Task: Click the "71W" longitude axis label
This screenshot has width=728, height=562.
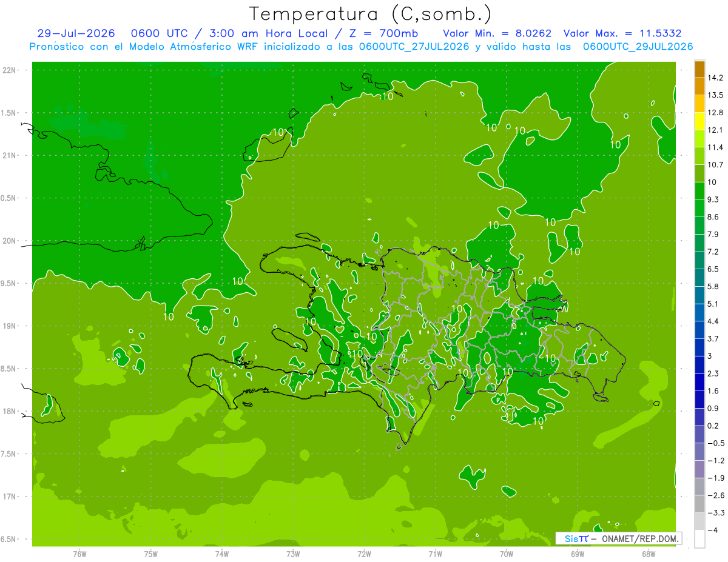Action: point(435,554)
